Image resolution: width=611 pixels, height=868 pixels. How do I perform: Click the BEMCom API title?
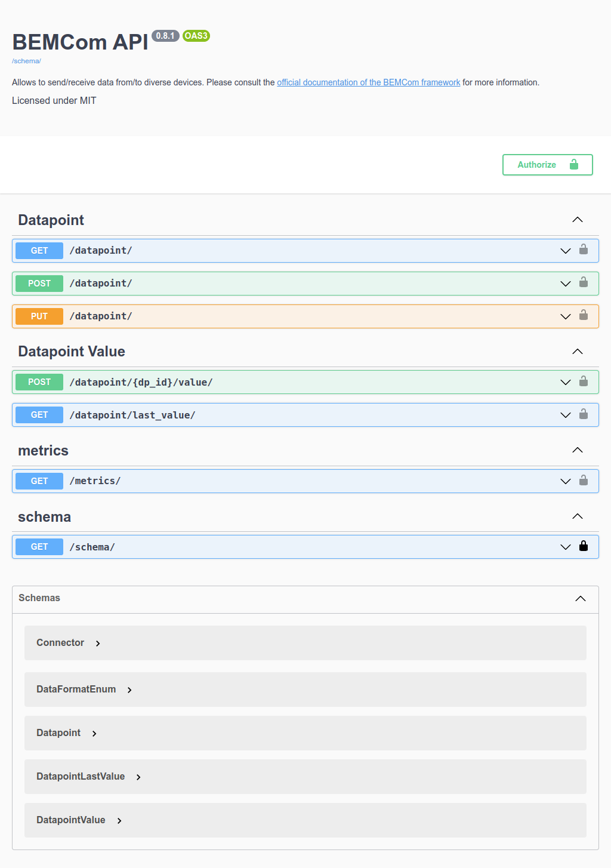(80, 42)
